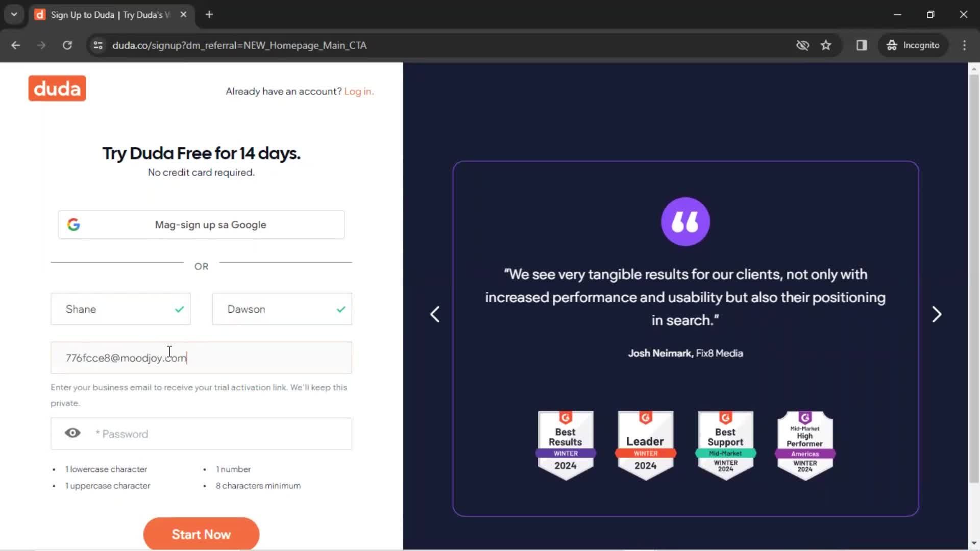Focus the last name field with Dawson
The image size is (980, 551).
pos(282,309)
